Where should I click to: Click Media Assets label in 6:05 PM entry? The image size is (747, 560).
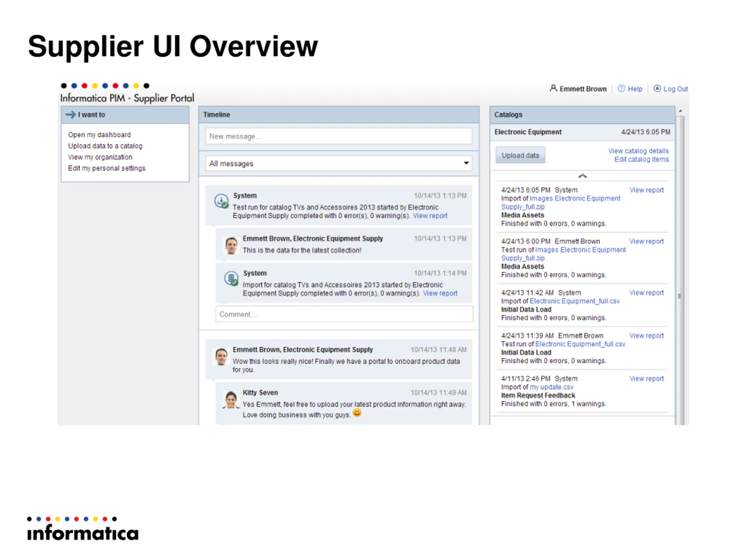click(x=522, y=215)
